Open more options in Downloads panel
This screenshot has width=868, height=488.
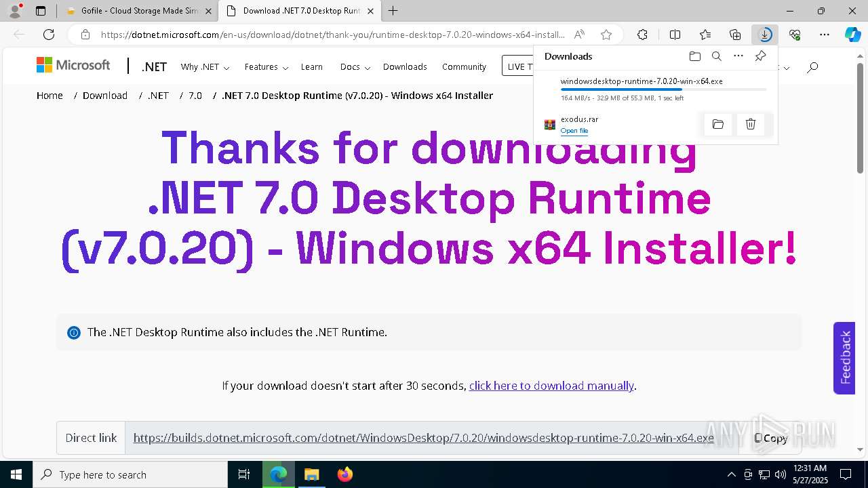738,56
